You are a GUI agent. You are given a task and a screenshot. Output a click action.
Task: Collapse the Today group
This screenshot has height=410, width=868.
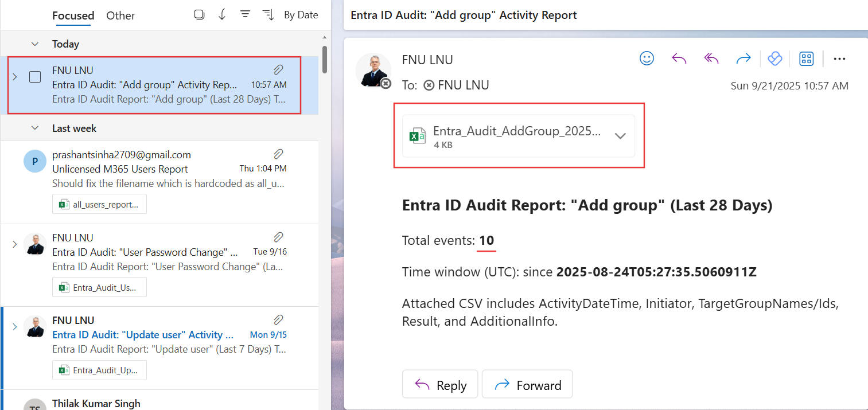pyautogui.click(x=35, y=44)
